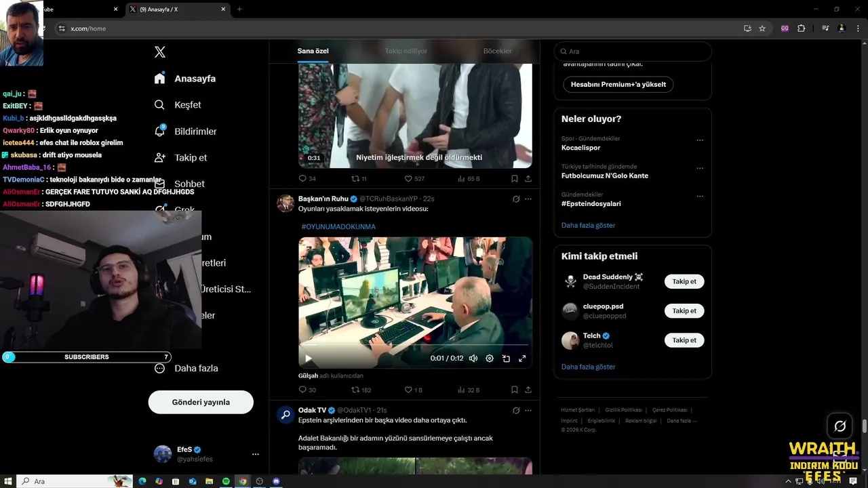Expand the video to fullscreen

tap(522, 359)
